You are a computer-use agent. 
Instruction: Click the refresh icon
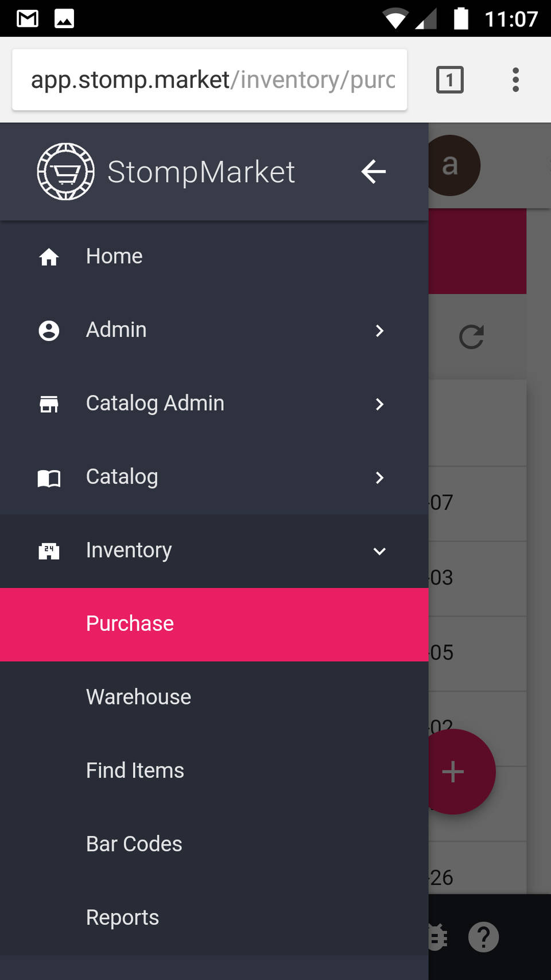point(471,337)
